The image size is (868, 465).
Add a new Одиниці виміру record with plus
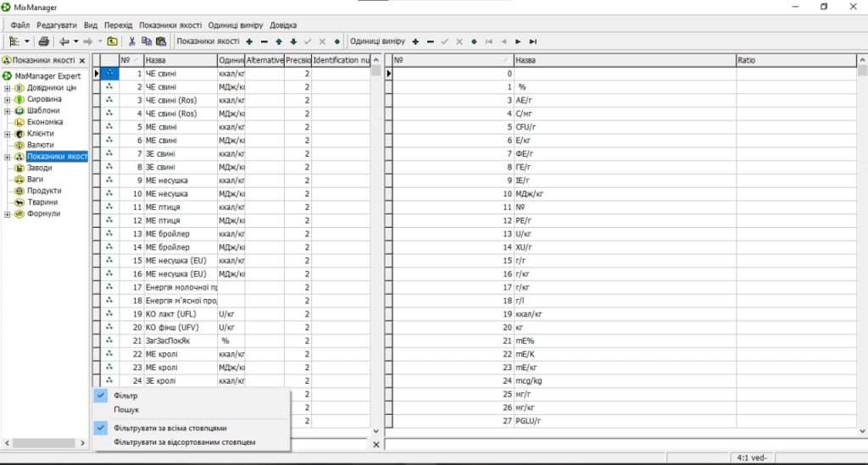coord(415,42)
